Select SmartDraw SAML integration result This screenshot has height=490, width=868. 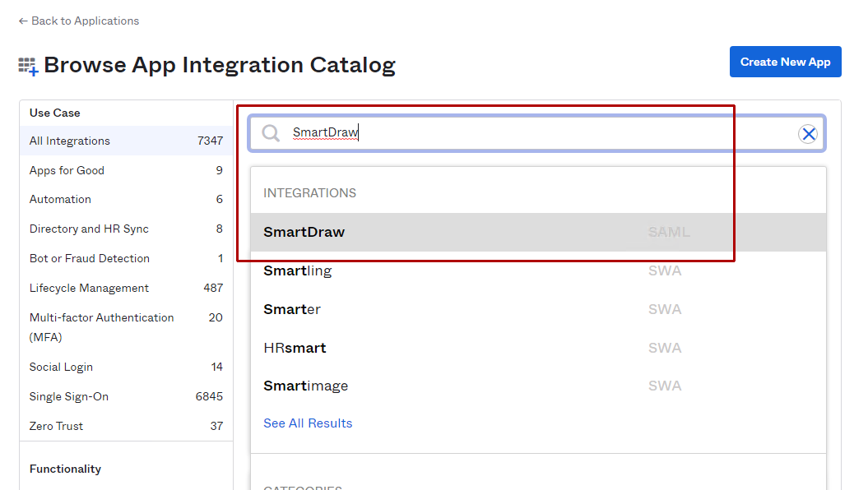click(x=304, y=232)
